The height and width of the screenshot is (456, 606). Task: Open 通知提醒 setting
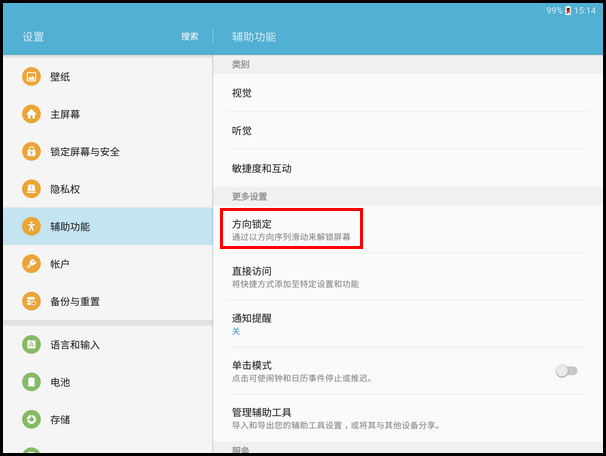click(x=408, y=324)
